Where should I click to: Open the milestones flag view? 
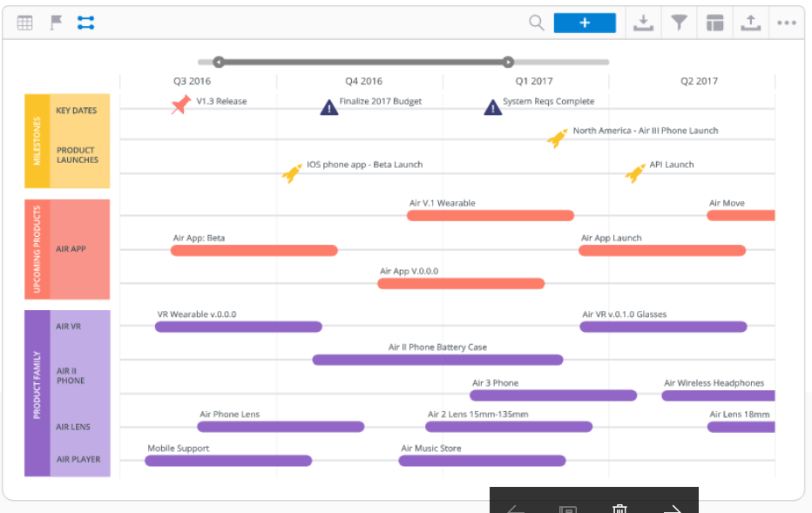pos(56,24)
